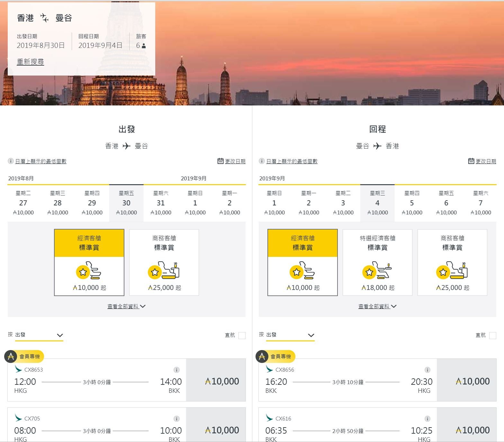Choose departure 商務客艙 標準賞 card
This screenshot has width=504, height=442.
click(164, 262)
